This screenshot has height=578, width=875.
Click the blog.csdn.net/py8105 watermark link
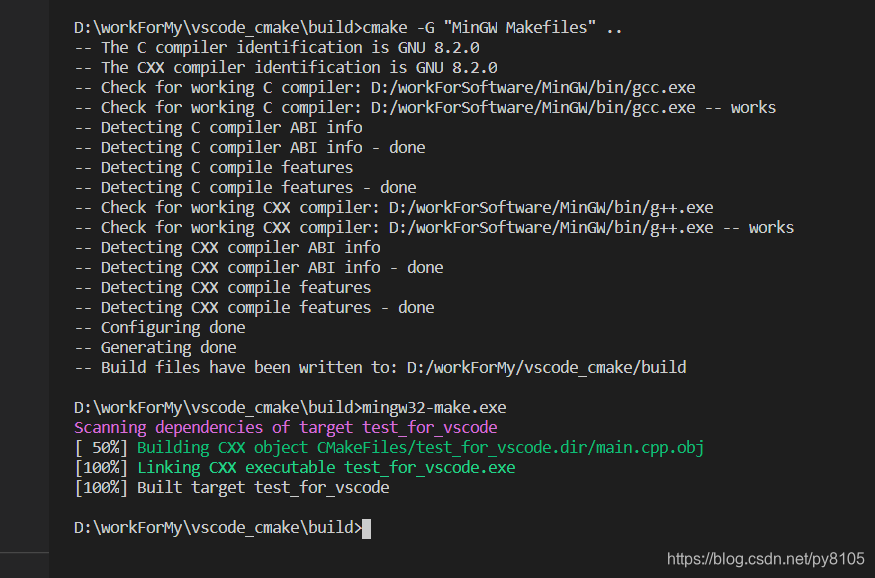[x=766, y=559]
